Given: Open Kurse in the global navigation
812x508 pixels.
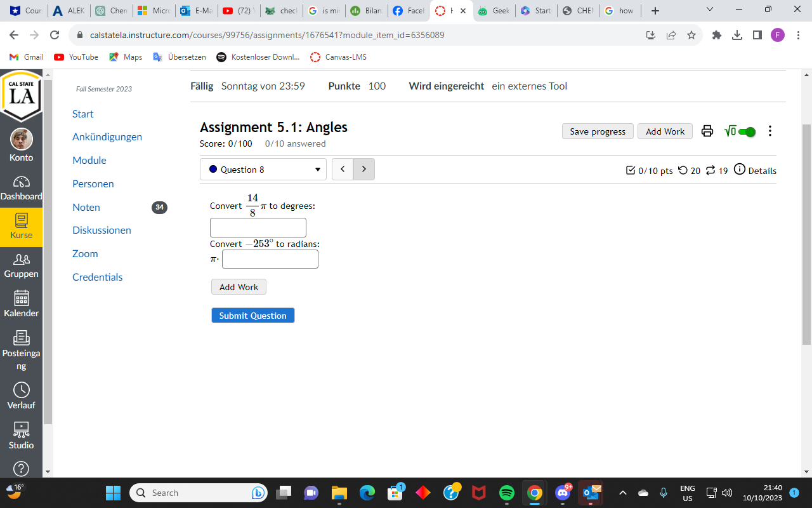Looking at the screenshot, I should point(22,227).
